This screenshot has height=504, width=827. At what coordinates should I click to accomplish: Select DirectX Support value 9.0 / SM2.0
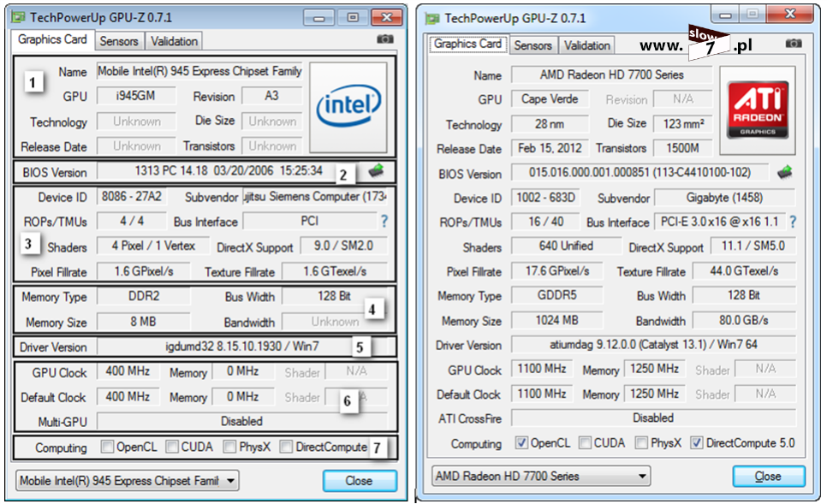coord(343,246)
